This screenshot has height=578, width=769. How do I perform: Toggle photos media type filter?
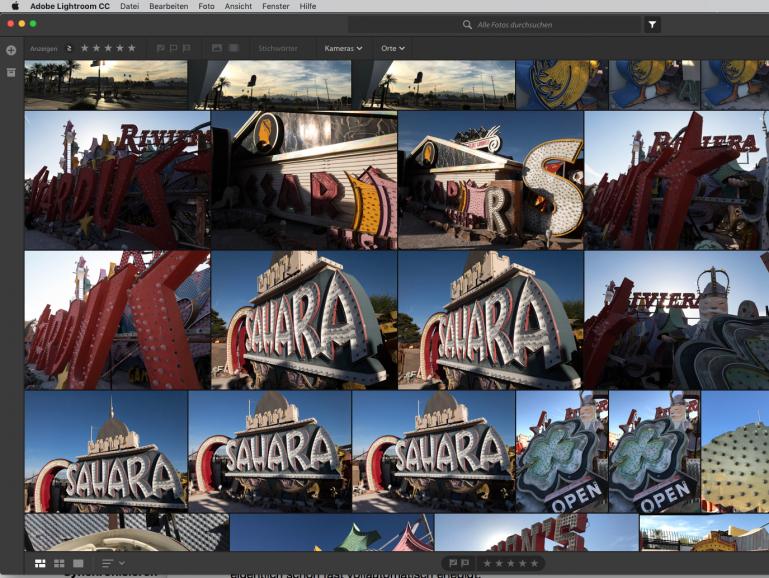click(217, 48)
